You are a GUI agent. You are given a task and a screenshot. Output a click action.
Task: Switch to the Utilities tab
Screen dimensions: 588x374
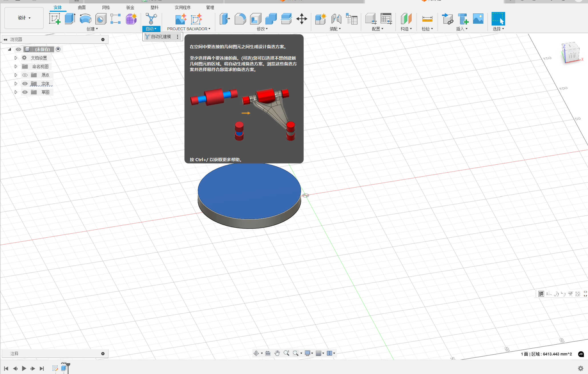(x=183, y=7)
